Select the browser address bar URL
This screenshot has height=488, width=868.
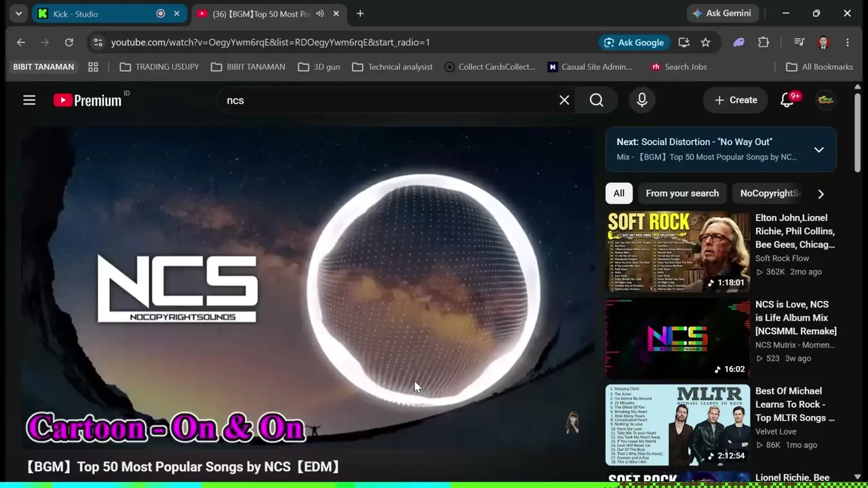click(271, 43)
